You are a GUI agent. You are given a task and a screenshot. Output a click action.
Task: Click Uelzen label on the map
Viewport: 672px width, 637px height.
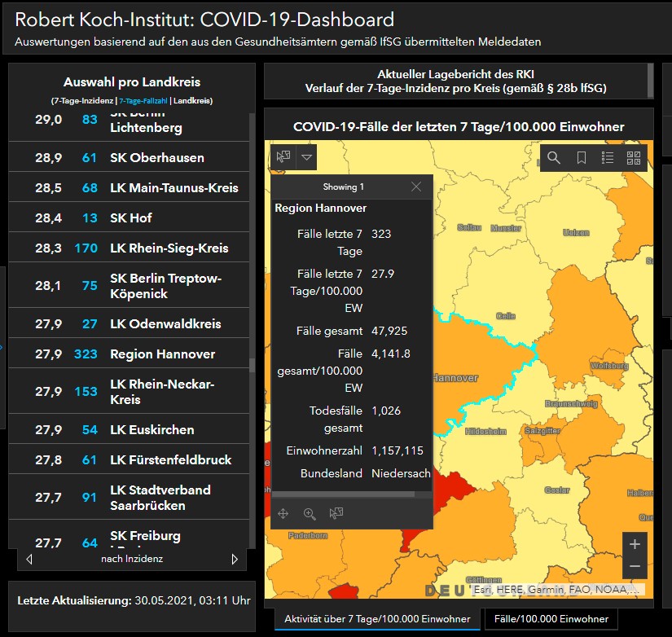point(576,232)
